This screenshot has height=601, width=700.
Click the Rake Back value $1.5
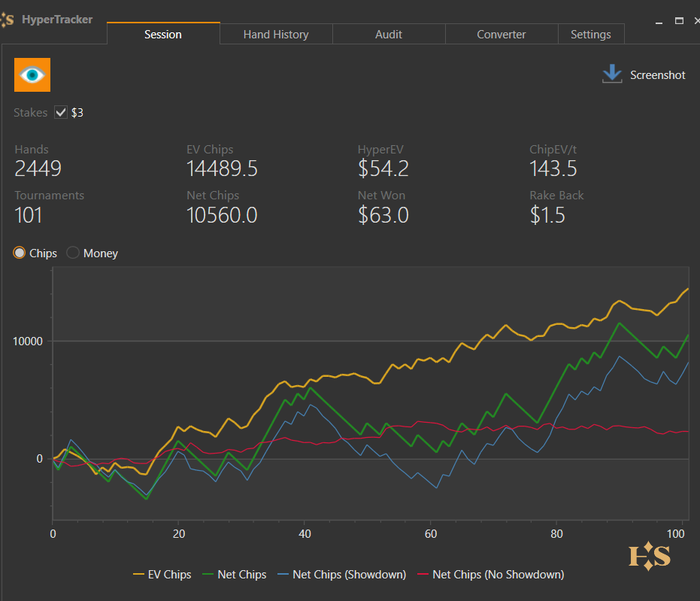coord(547,215)
